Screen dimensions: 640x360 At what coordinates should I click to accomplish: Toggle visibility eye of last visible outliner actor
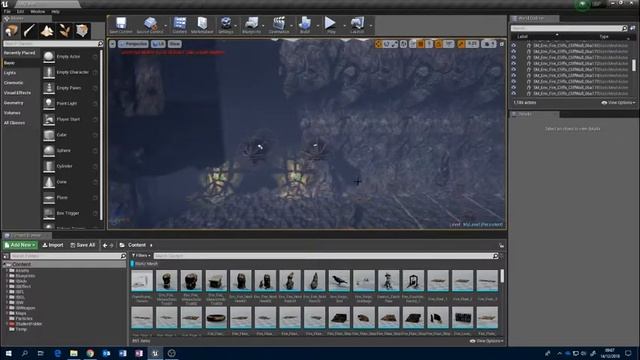pyautogui.click(x=513, y=93)
